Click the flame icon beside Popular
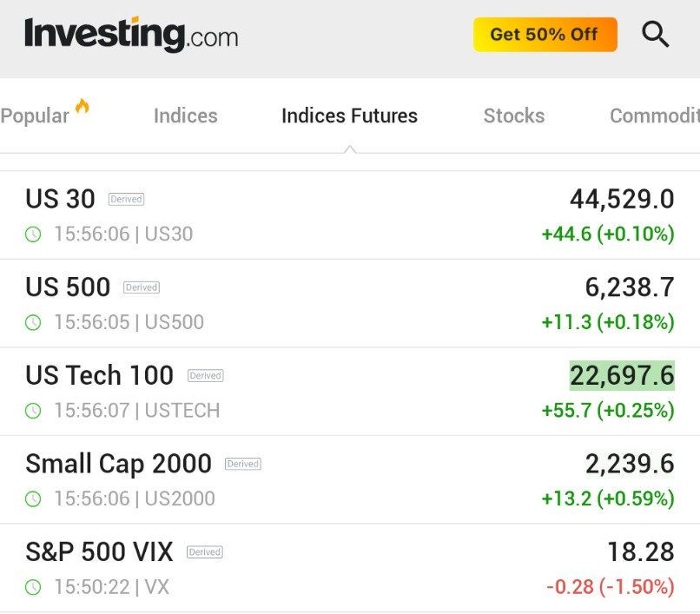This screenshot has width=700, height=614. click(83, 107)
